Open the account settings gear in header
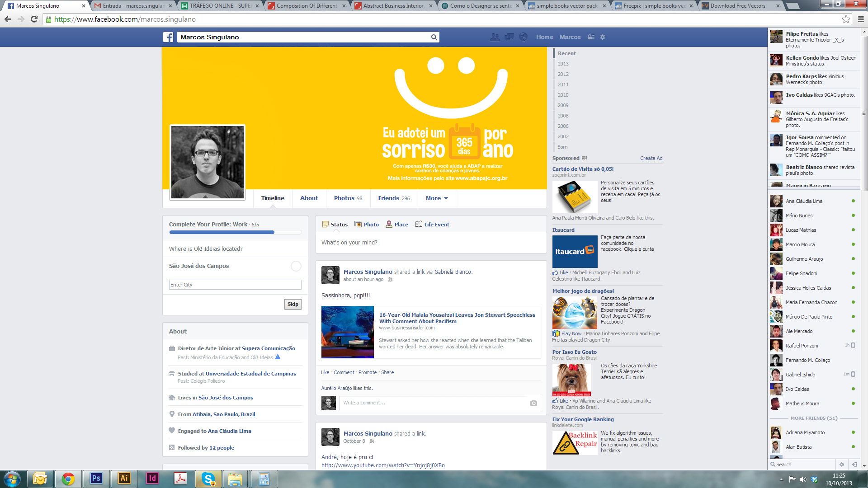Viewport: 868px width, 488px height. pyautogui.click(x=603, y=37)
